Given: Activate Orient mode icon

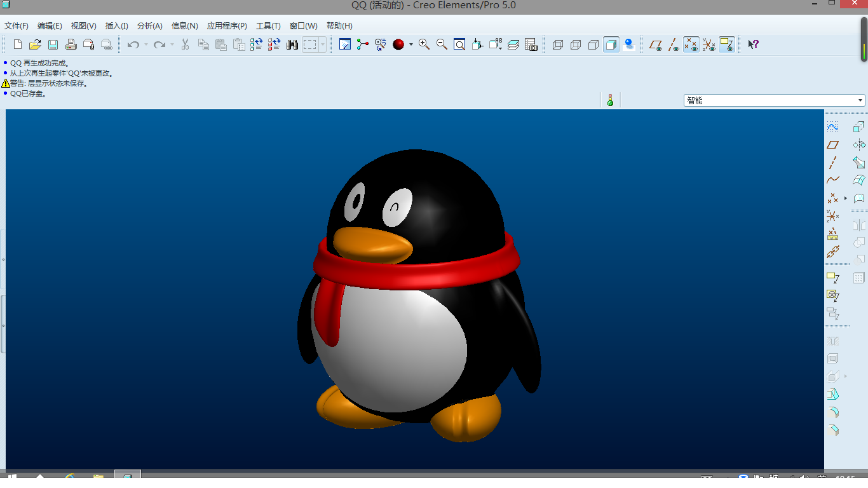Looking at the screenshot, I should [x=381, y=44].
